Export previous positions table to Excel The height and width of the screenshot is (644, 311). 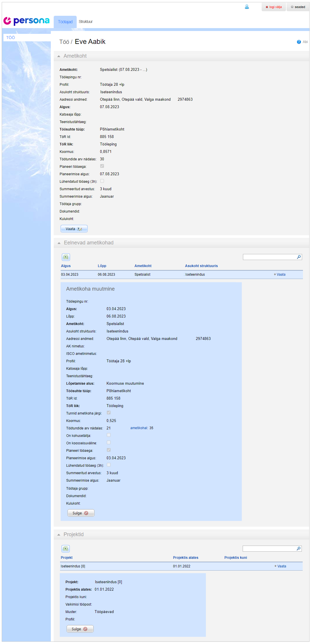pos(66,257)
